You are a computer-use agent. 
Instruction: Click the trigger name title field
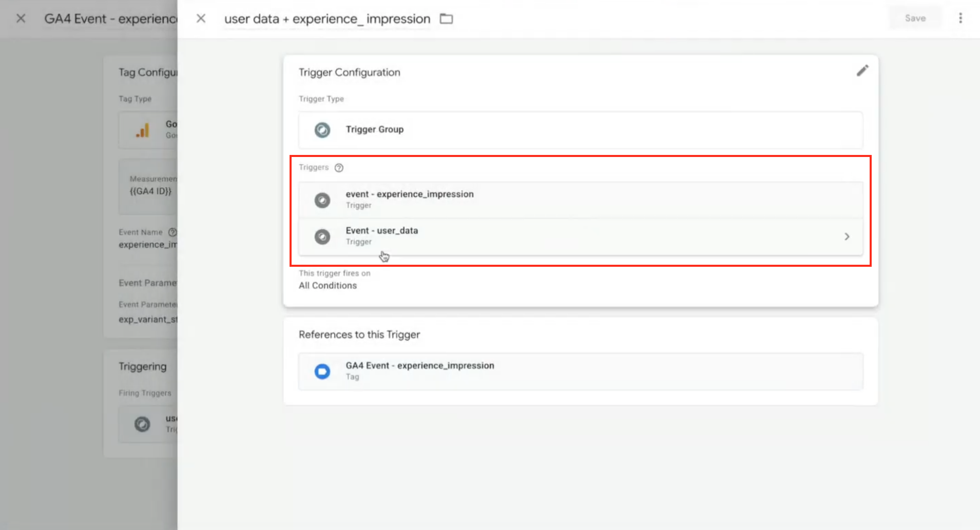327,19
